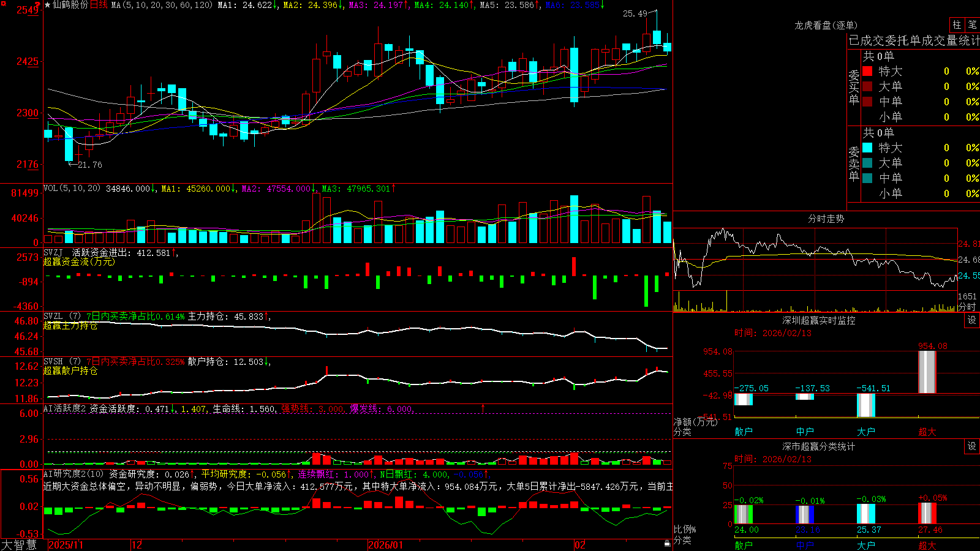Click the lock icon at the chart's bottom edge

[x=667, y=544]
